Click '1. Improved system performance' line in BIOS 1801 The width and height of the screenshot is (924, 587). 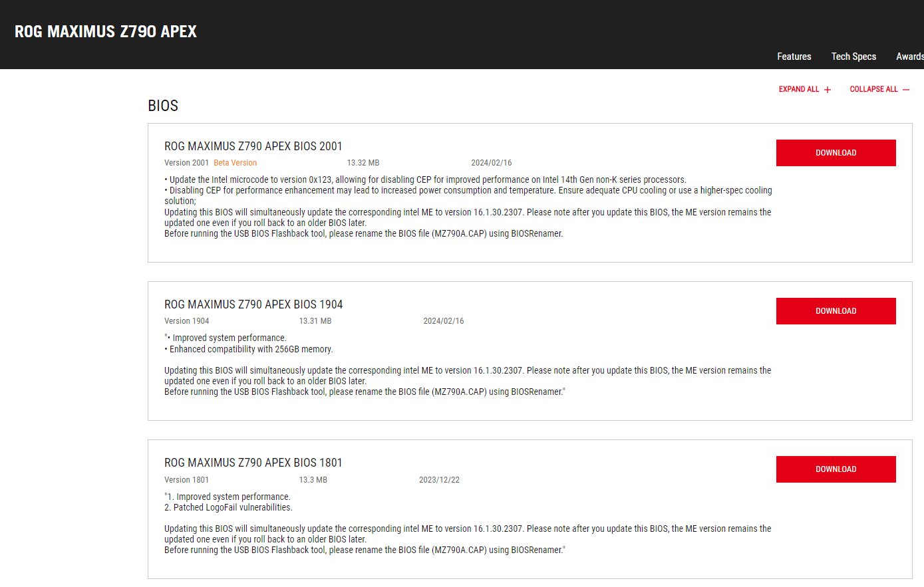tap(228, 497)
